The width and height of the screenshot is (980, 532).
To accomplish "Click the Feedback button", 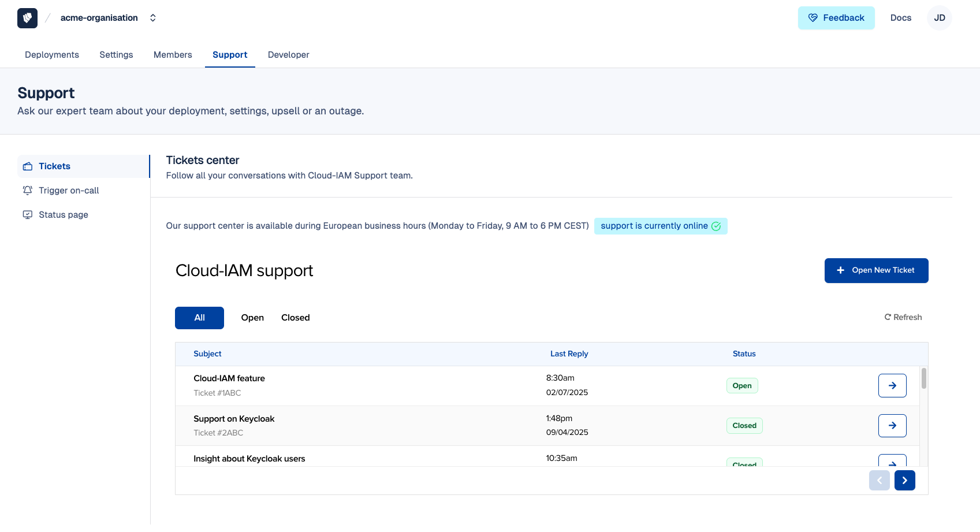I will tap(836, 18).
